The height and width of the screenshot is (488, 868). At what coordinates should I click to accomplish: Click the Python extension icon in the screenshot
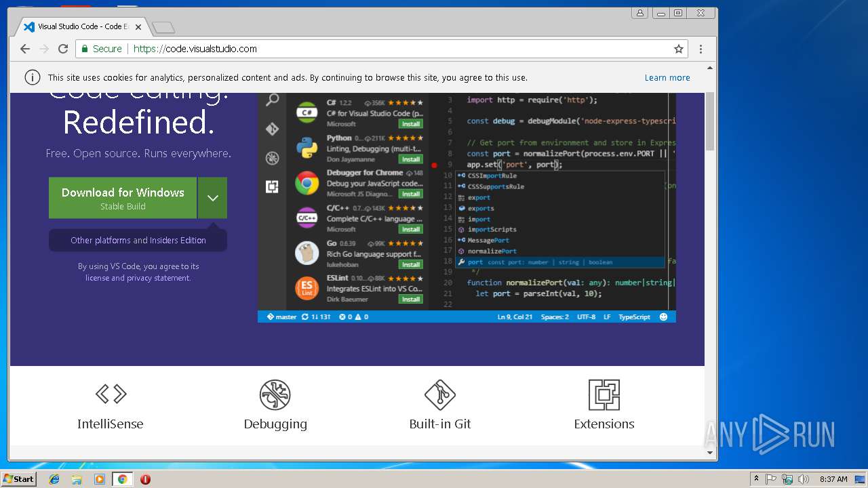click(x=307, y=148)
